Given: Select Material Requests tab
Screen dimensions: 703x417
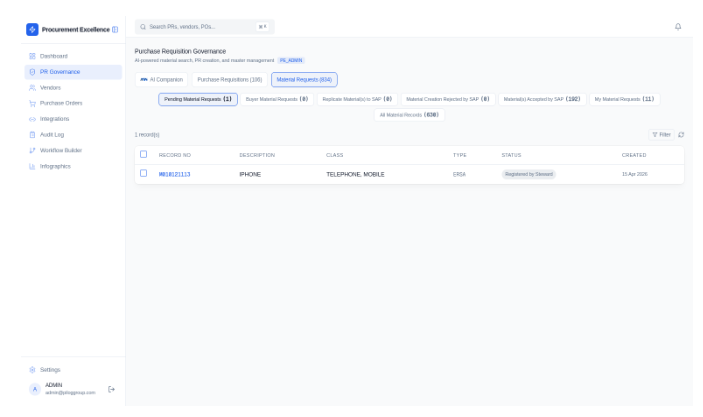Looking at the screenshot, I should tap(304, 79).
